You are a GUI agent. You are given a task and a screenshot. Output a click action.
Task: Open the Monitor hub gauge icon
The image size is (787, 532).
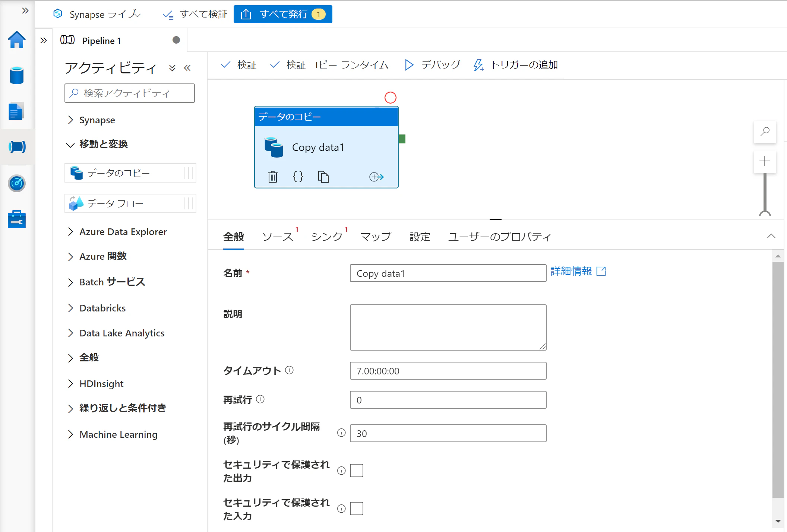point(17,183)
